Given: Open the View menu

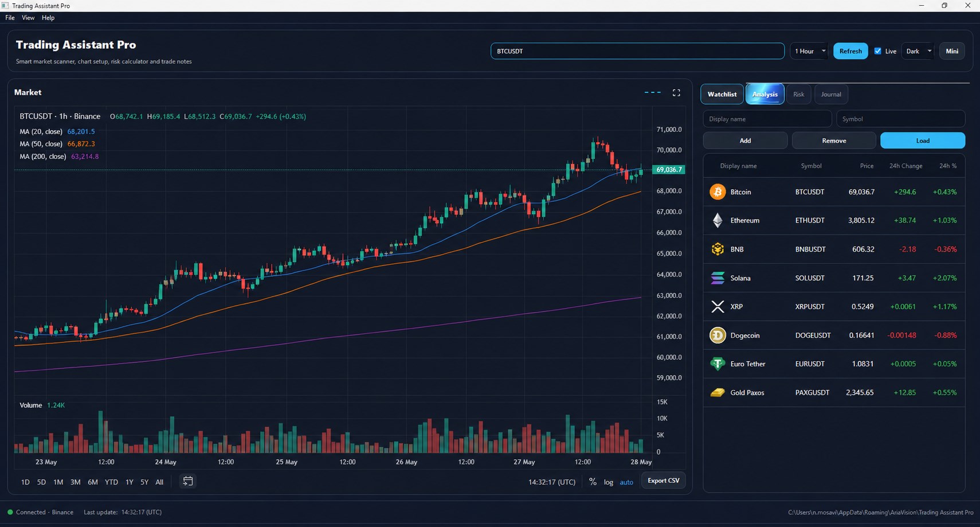Looking at the screenshot, I should 28,18.
